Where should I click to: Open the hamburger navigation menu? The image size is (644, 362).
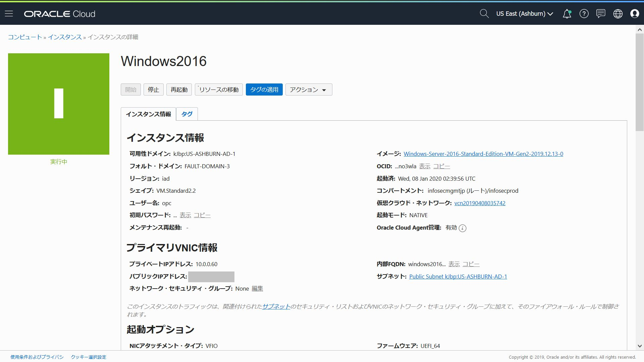9,14
